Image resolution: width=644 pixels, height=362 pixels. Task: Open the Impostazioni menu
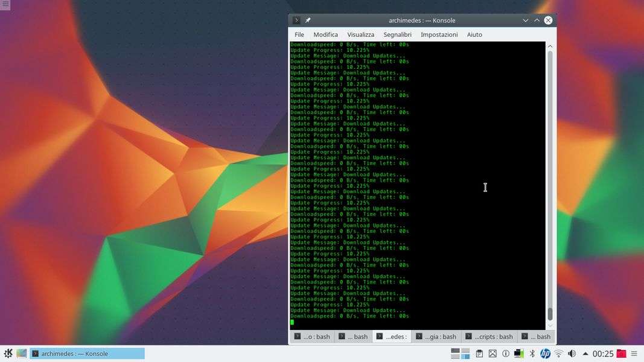[439, 35]
